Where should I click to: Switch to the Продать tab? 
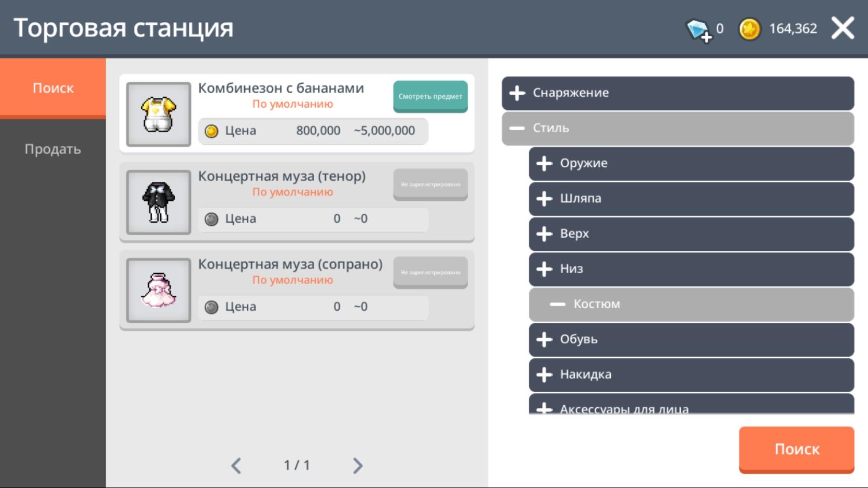point(53,149)
